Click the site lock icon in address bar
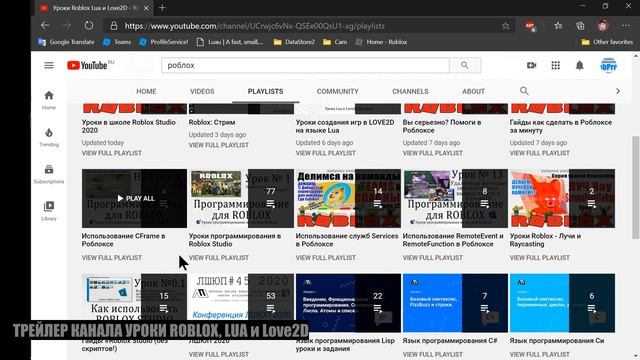Screen dimensions: 640x360 pos(114,26)
